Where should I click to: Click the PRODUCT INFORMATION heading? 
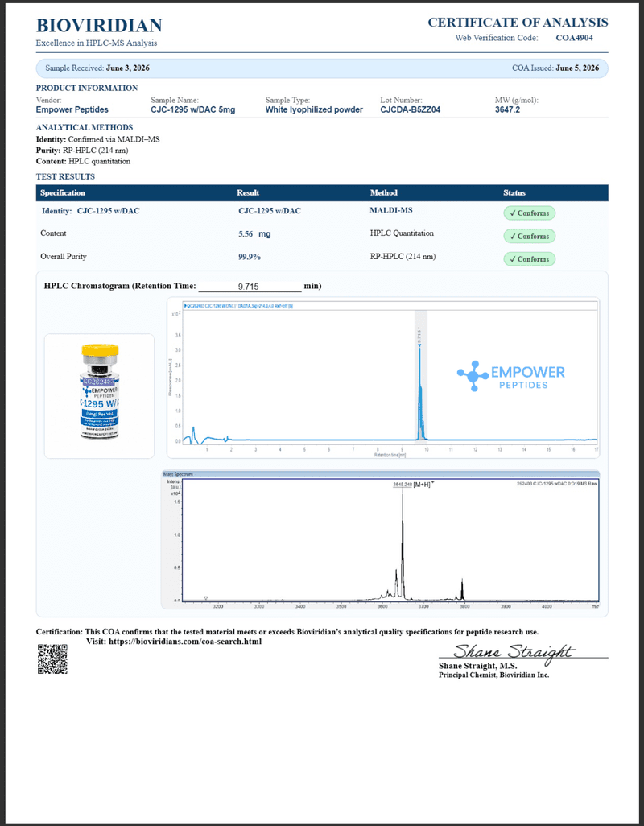tap(87, 88)
